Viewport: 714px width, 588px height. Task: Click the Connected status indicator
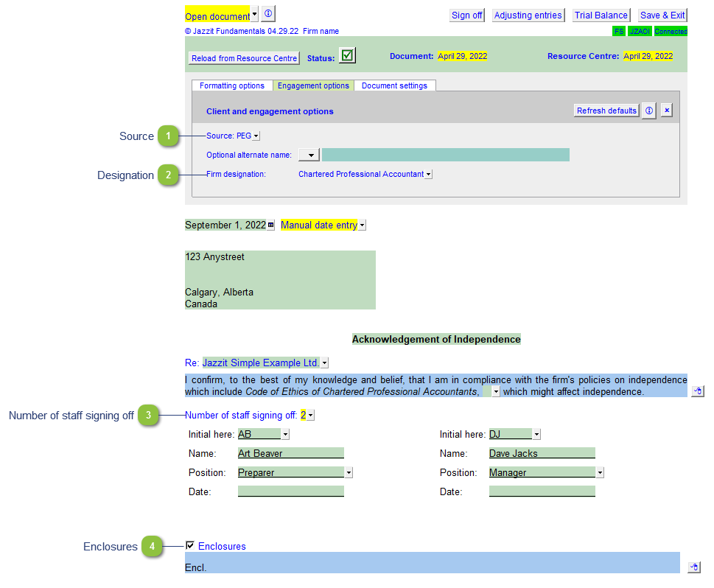(671, 32)
